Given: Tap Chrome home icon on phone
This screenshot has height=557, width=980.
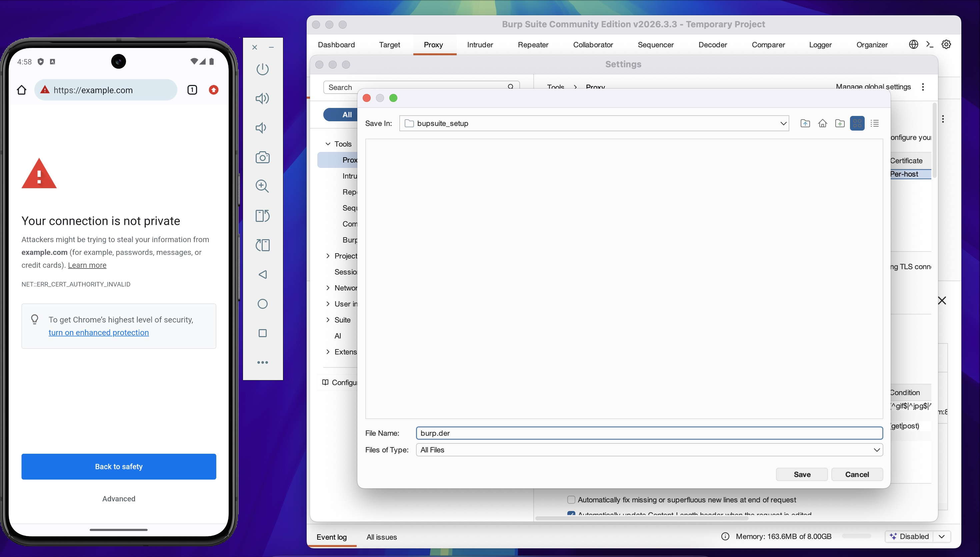Looking at the screenshot, I should click(21, 90).
